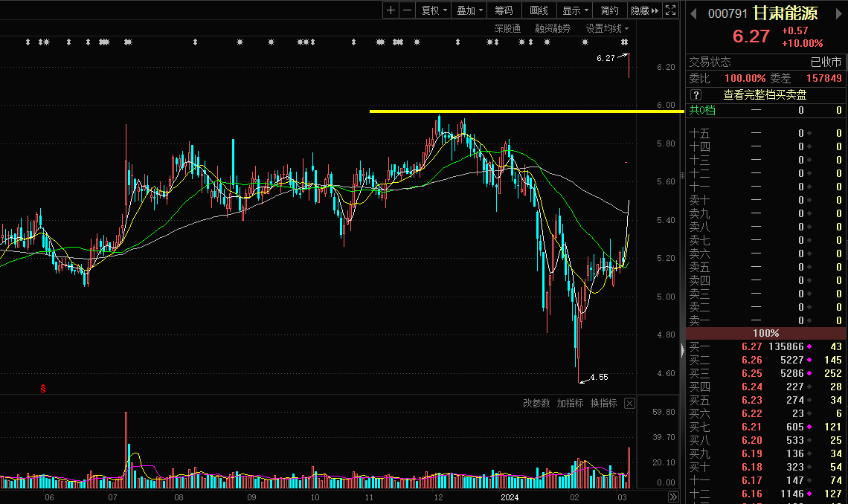Toggle 筹码 chip distribution display
Image resolution: width=848 pixels, height=504 pixels.
(x=504, y=10)
